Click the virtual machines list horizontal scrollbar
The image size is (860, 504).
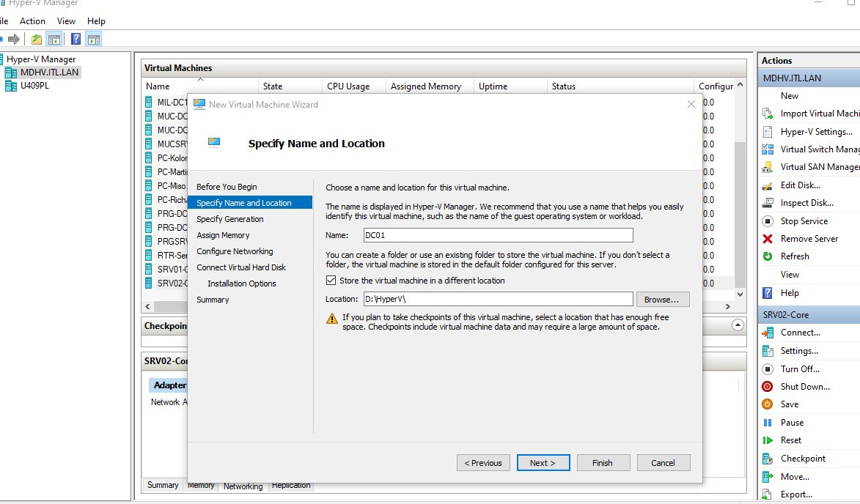(x=440, y=306)
